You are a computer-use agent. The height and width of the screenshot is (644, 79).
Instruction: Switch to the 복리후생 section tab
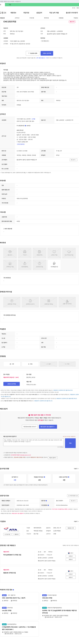[46, 18]
